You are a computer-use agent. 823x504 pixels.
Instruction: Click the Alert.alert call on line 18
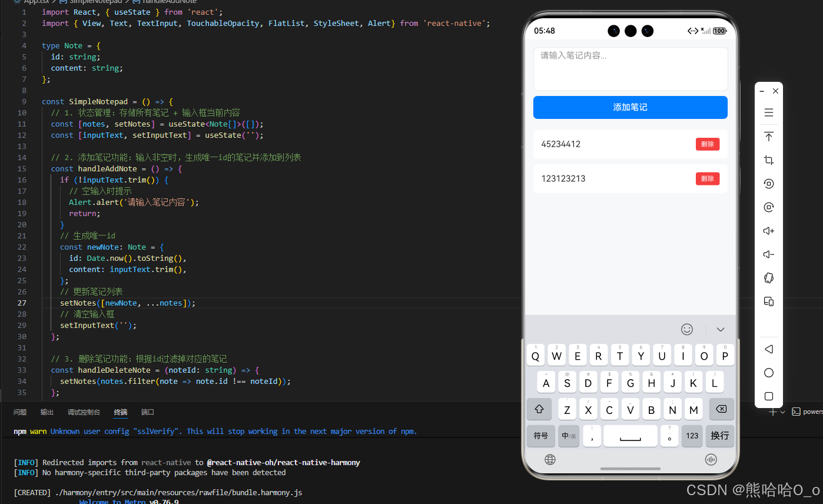pyautogui.click(x=134, y=202)
